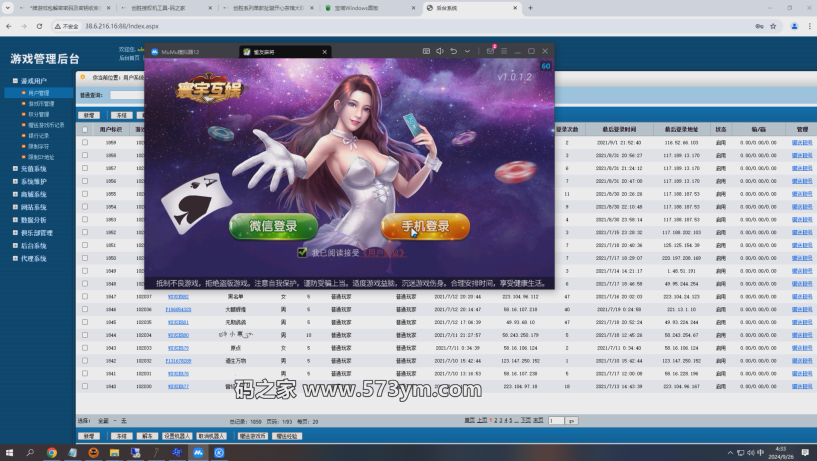
Task: Open the 后台首页 link in header
Action: [x=129, y=58]
